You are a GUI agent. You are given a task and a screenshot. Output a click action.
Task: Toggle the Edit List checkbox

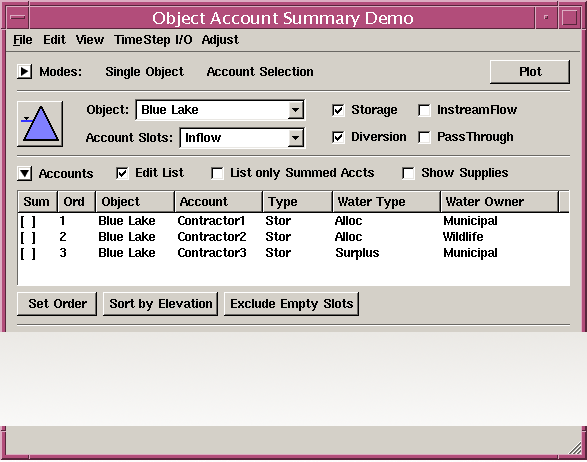[122, 173]
